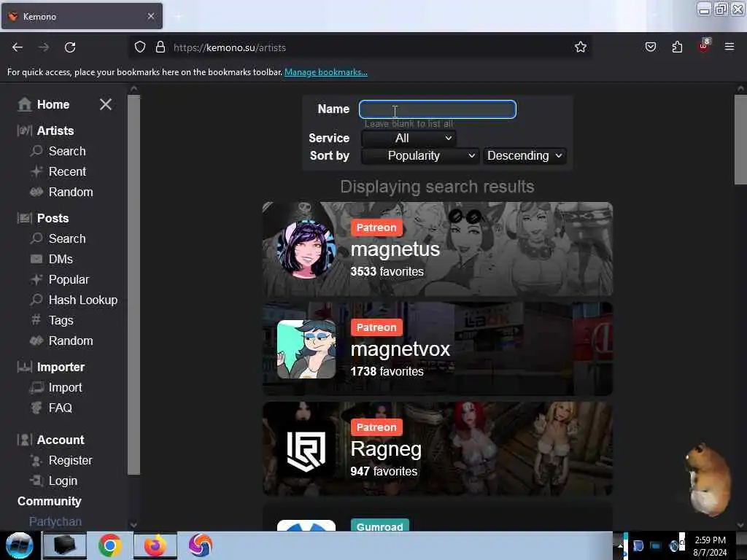Click the magnetus avatar thumbnail
The image size is (747, 560).
306,249
